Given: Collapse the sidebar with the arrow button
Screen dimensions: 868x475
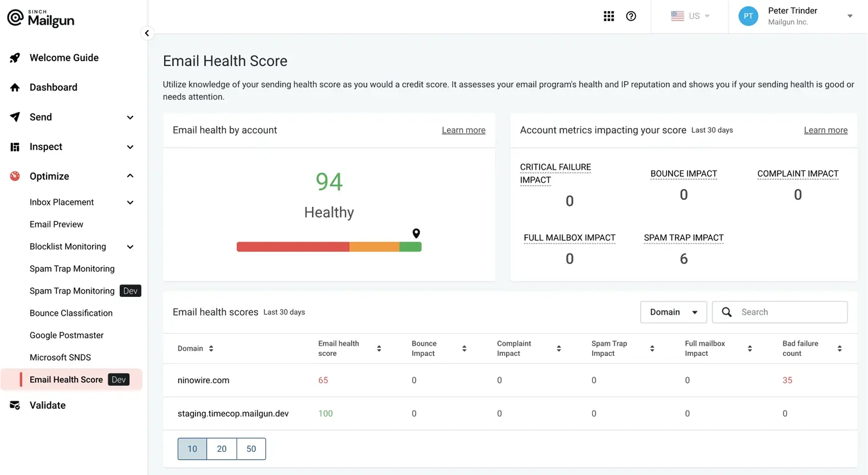Looking at the screenshot, I should (147, 33).
